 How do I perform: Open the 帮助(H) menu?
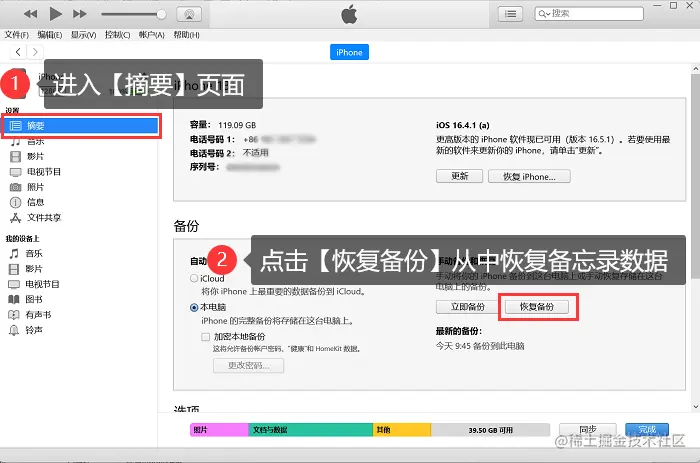186,35
